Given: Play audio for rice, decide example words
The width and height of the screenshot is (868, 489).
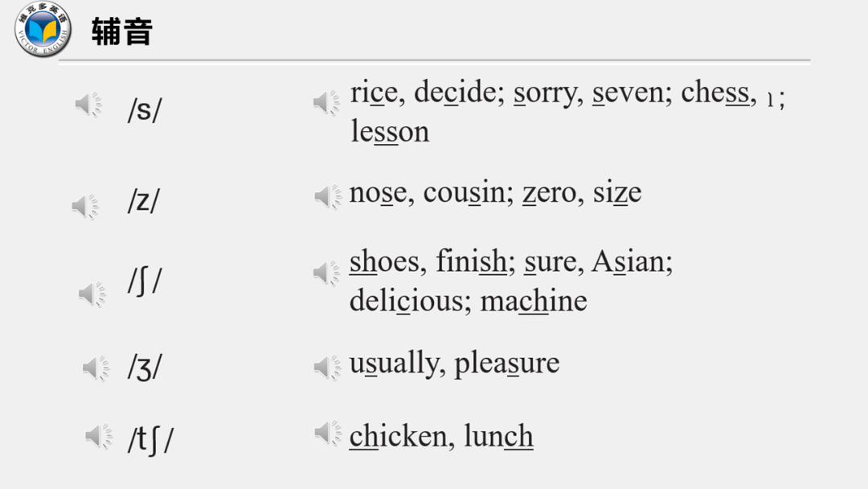Looking at the screenshot, I should [327, 102].
